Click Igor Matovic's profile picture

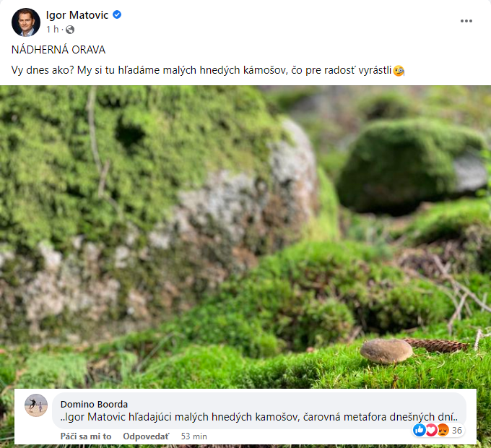pyautogui.click(x=26, y=22)
